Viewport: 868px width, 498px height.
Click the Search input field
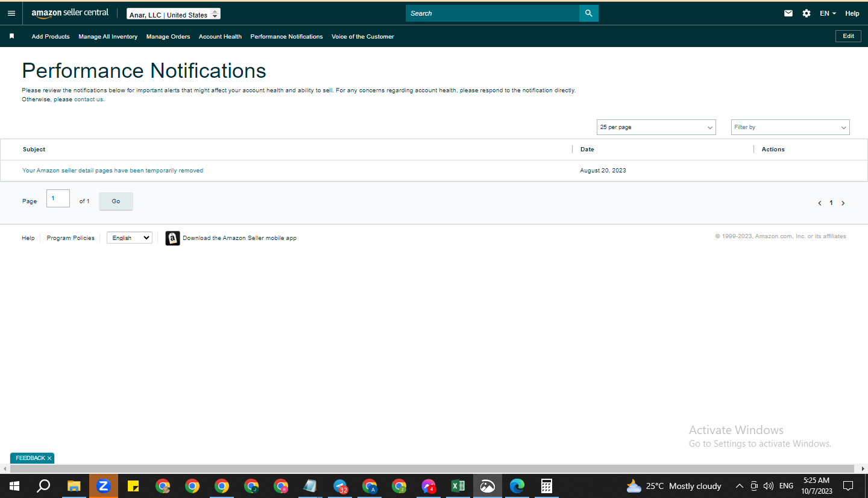tap(492, 13)
